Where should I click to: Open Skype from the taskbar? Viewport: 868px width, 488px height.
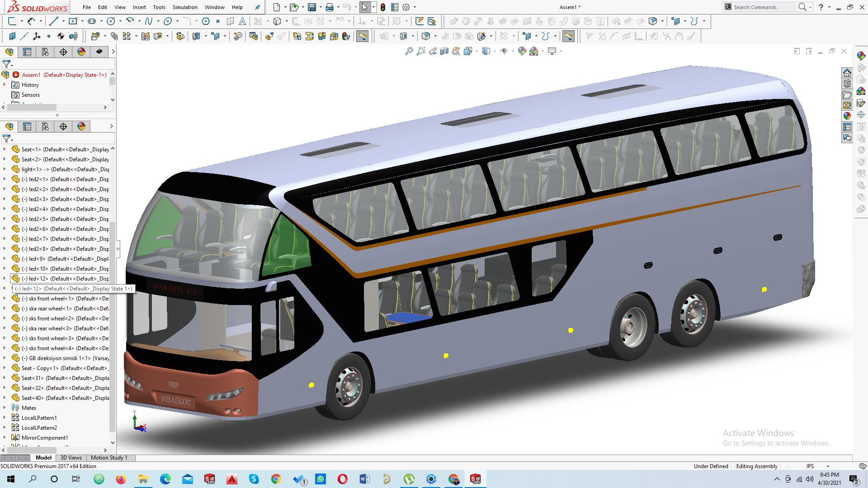tap(254, 479)
